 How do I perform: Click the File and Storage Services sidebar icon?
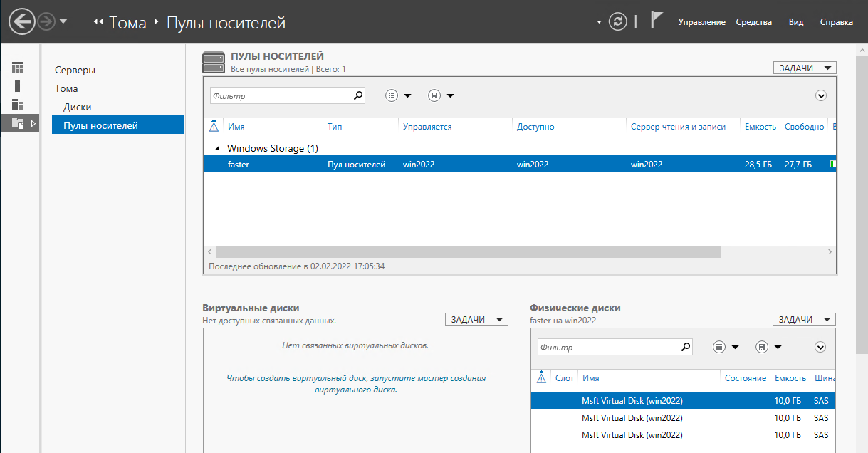click(18, 124)
